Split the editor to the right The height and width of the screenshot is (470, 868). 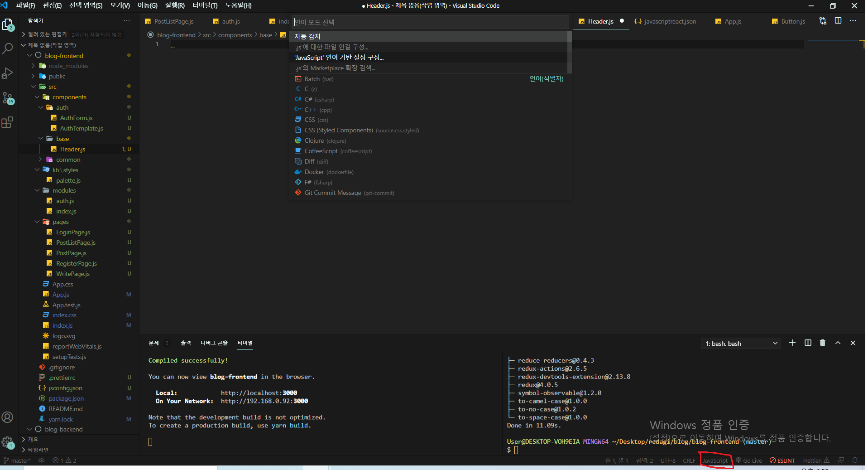tap(838, 21)
